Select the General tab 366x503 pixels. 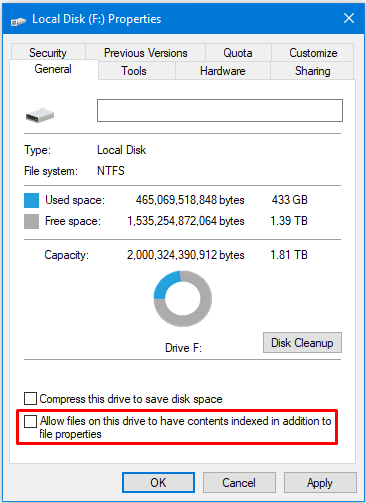[x=53, y=69]
